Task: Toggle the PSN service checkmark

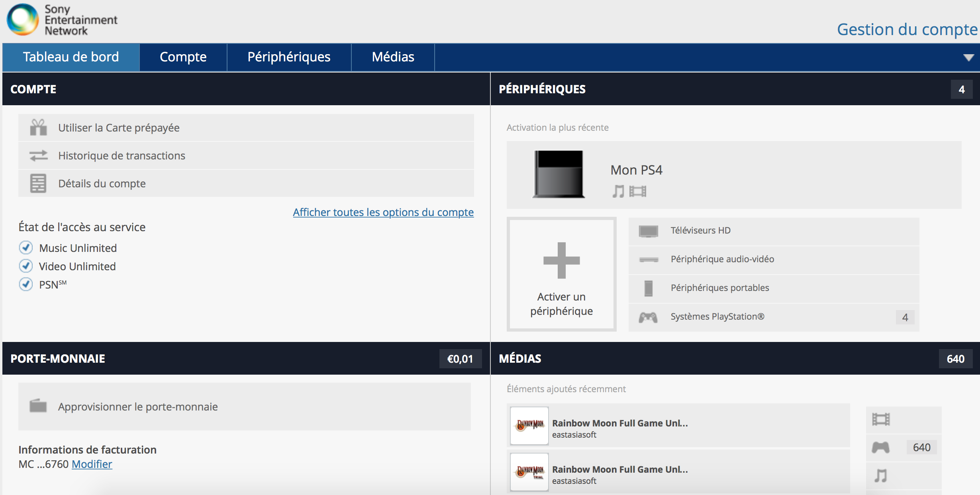Action: (x=26, y=284)
